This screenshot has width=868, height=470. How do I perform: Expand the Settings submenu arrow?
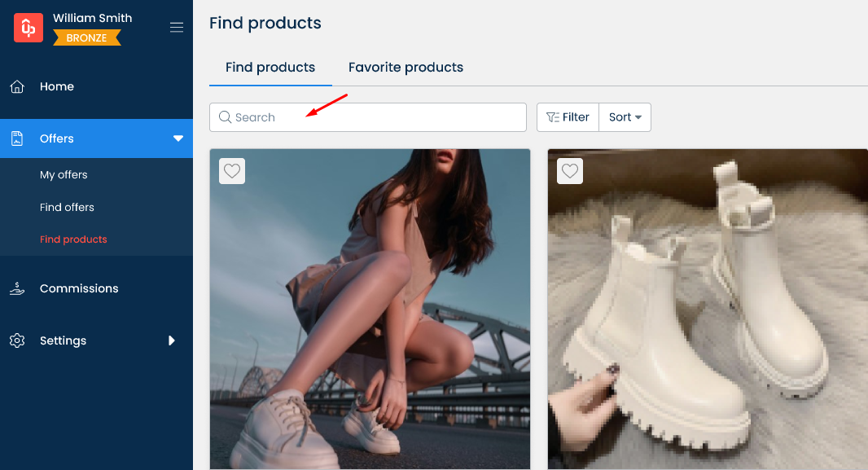172,340
